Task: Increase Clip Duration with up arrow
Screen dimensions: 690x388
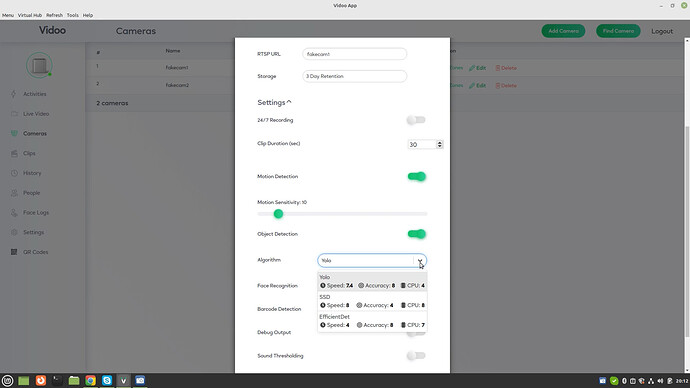Action: click(x=439, y=143)
